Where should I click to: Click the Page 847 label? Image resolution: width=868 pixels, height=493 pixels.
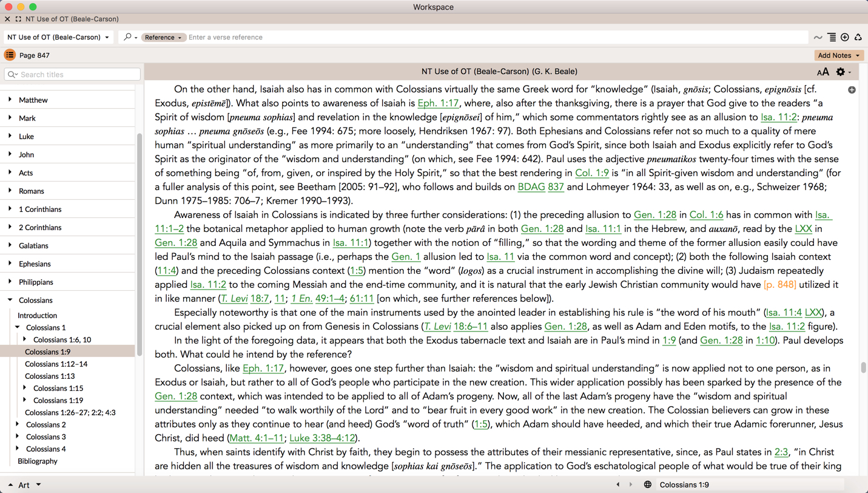click(x=35, y=55)
